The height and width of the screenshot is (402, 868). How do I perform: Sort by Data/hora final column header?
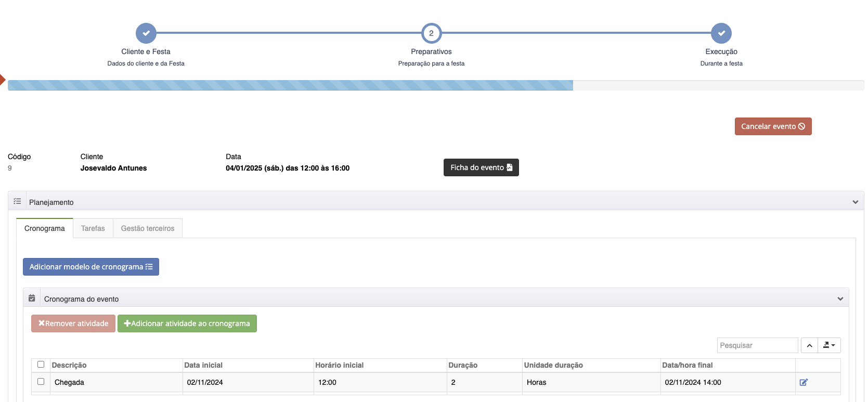click(x=728, y=365)
